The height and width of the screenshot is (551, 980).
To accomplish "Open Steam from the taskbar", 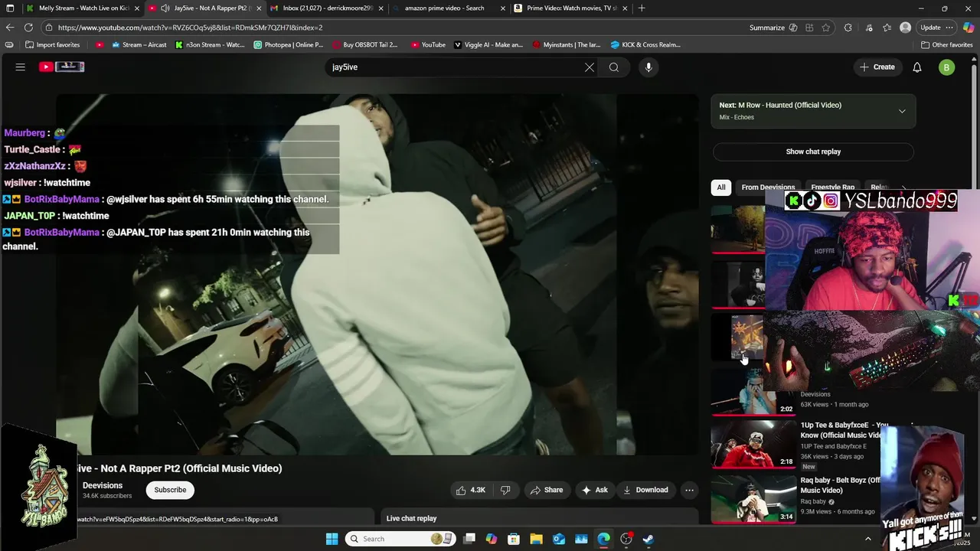I will pyautogui.click(x=648, y=539).
